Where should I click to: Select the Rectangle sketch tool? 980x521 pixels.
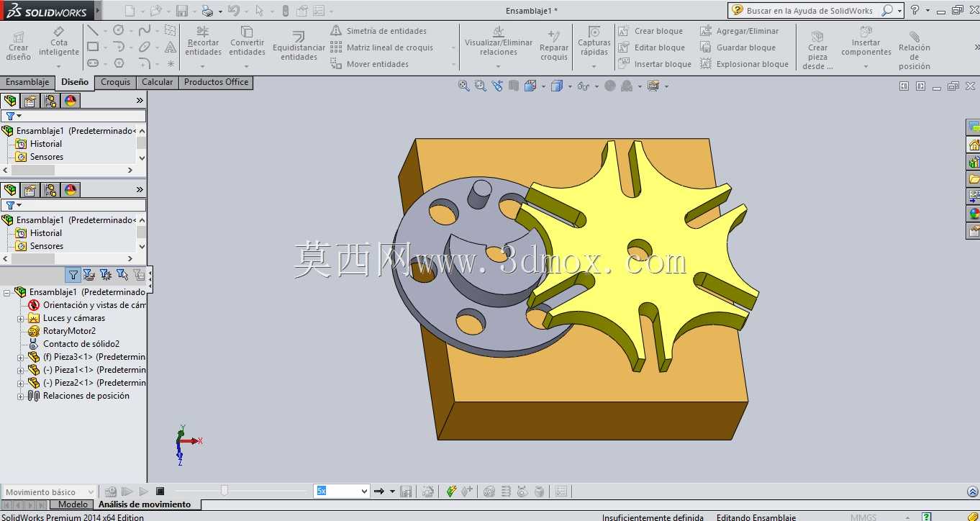click(x=93, y=47)
